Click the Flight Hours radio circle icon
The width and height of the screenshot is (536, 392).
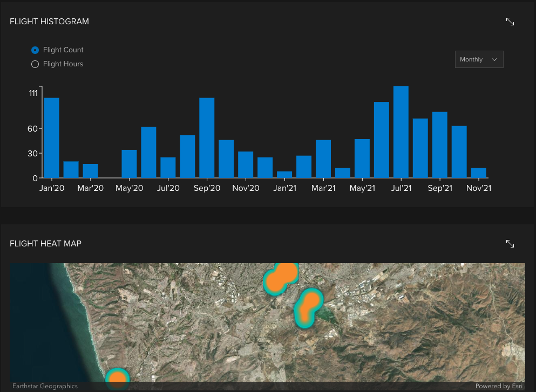(35, 64)
